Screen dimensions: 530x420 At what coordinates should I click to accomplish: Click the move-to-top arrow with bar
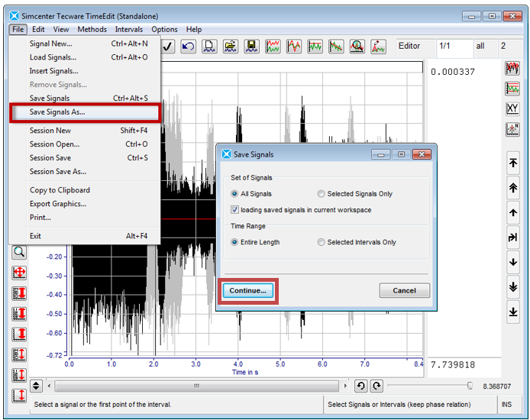tap(513, 163)
